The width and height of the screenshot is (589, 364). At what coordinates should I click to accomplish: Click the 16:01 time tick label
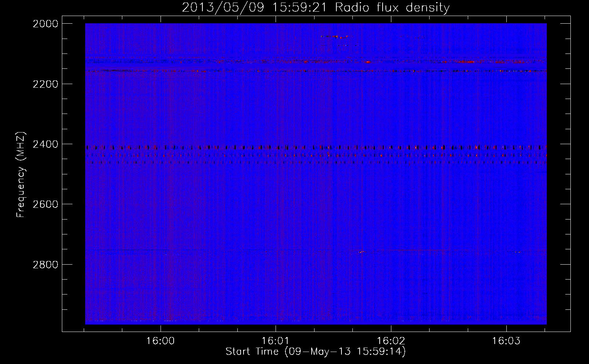(x=276, y=341)
